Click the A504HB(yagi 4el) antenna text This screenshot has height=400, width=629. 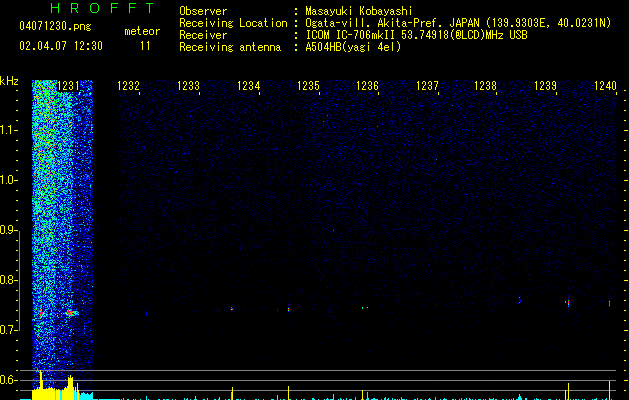coord(353,47)
